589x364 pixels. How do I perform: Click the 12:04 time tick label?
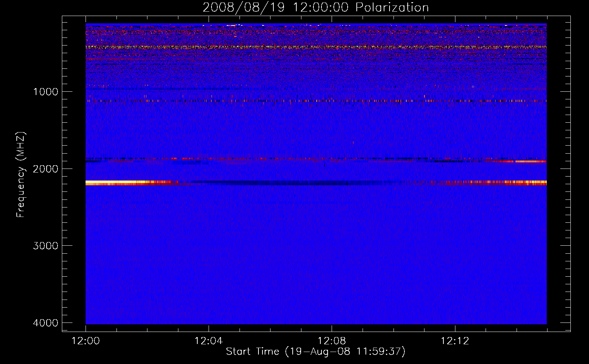[209, 341]
